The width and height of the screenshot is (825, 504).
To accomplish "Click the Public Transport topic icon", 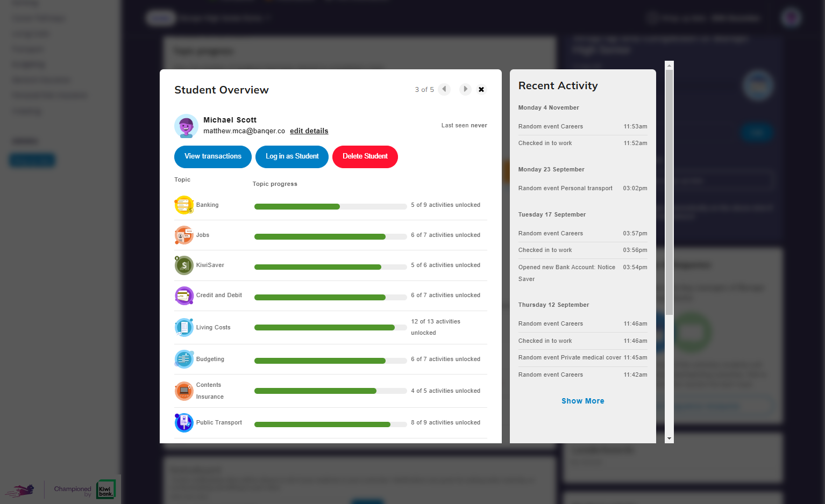I will click(x=184, y=423).
